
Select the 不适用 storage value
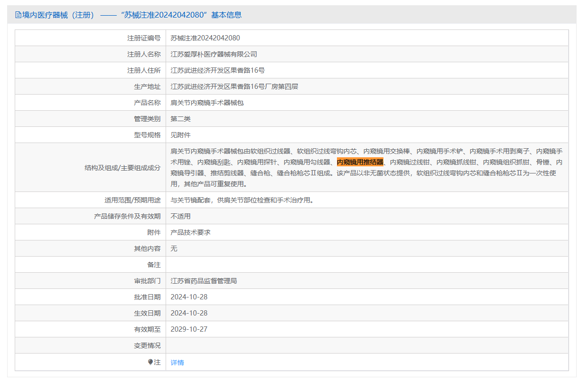coord(180,216)
